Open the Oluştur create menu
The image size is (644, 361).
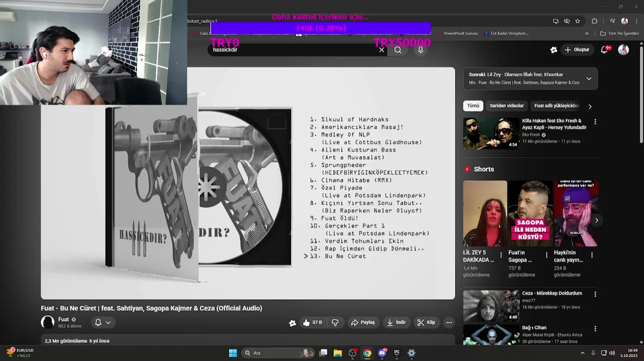577,50
